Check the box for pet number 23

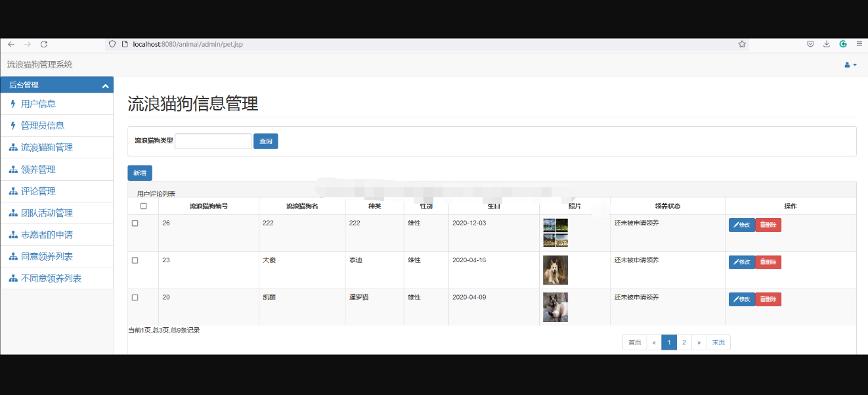135,260
